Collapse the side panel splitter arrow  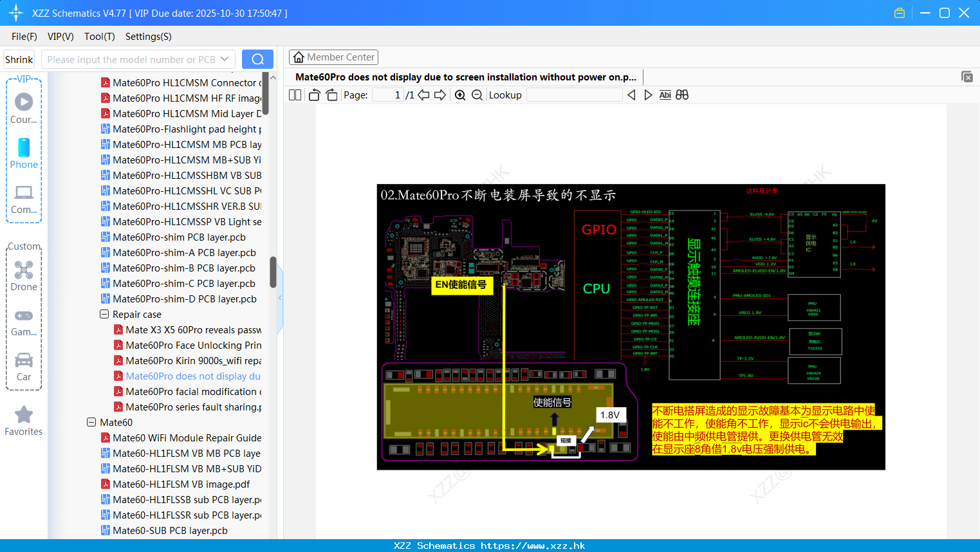280,298
